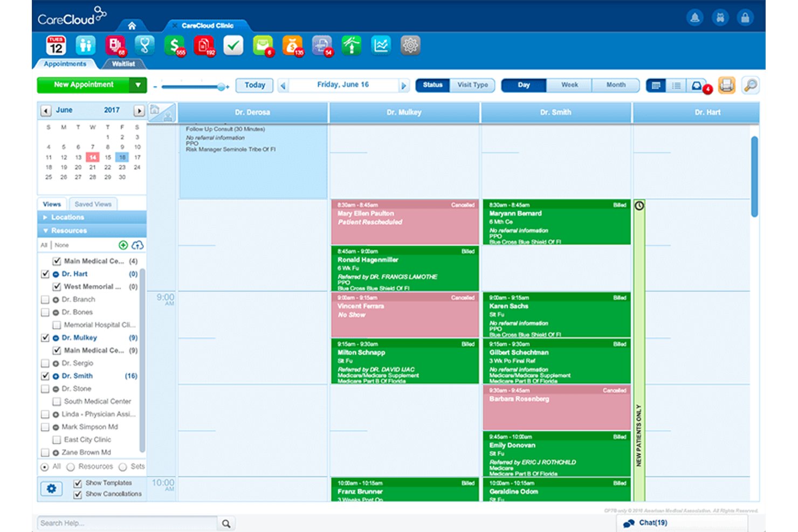The width and height of the screenshot is (798, 532).
Task: Open the calendar appointments app icon
Action: pos(56,45)
